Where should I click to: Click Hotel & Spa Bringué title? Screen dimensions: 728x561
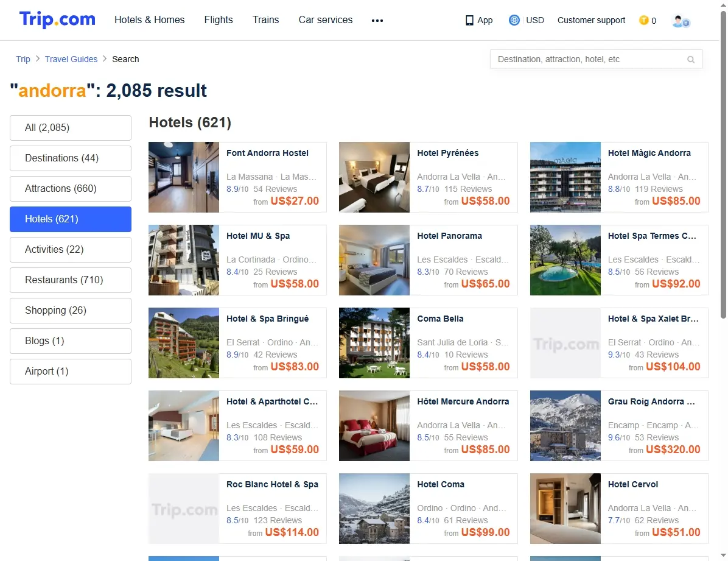pyautogui.click(x=267, y=319)
